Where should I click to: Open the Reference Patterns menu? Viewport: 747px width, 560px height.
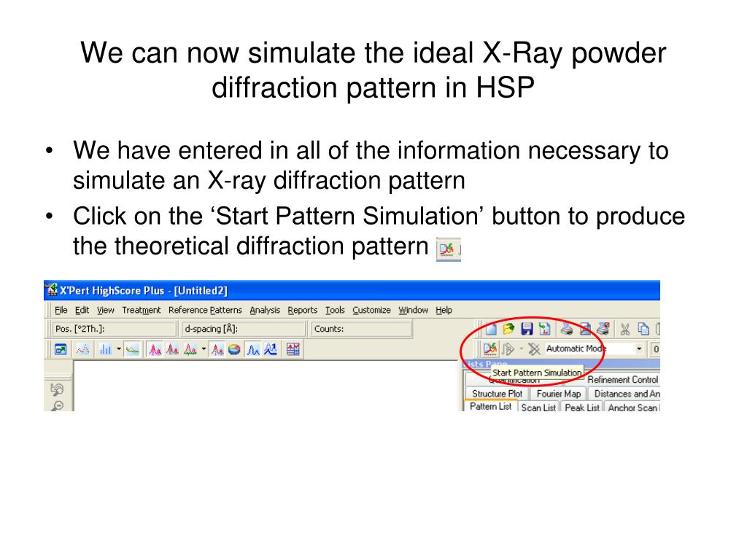coord(205,310)
